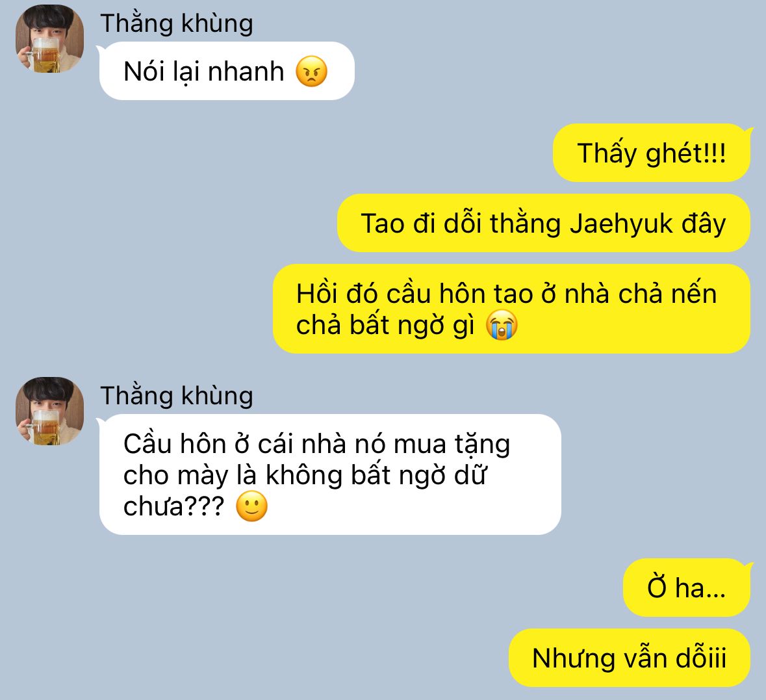Viewport: 766px width, 700px height.
Task: Click the angry face emoji
Action: 311,71
